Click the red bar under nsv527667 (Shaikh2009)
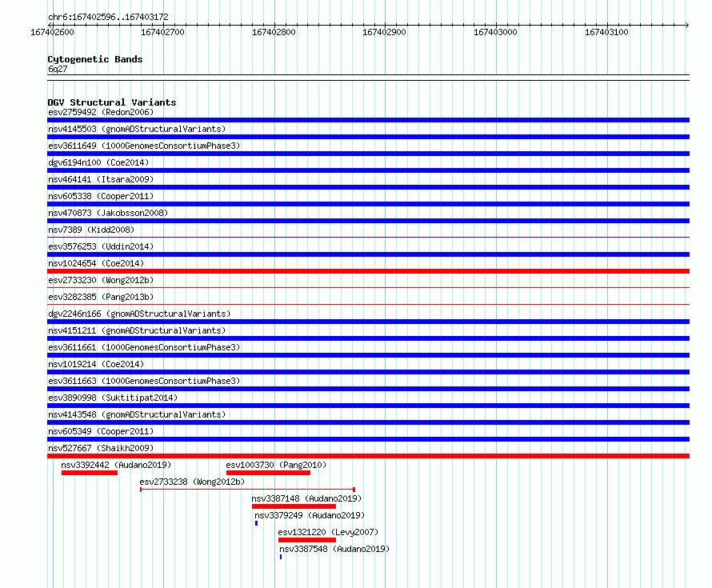This screenshot has width=712, height=588. (x=368, y=456)
